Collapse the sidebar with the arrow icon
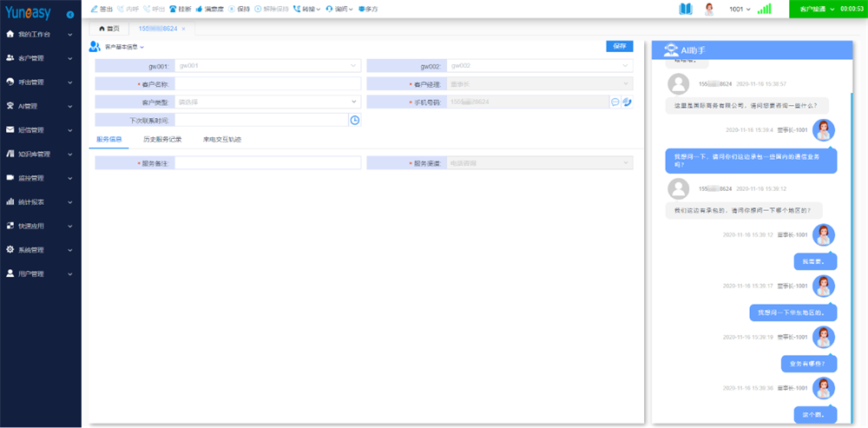This screenshot has width=868, height=428. [x=70, y=15]
